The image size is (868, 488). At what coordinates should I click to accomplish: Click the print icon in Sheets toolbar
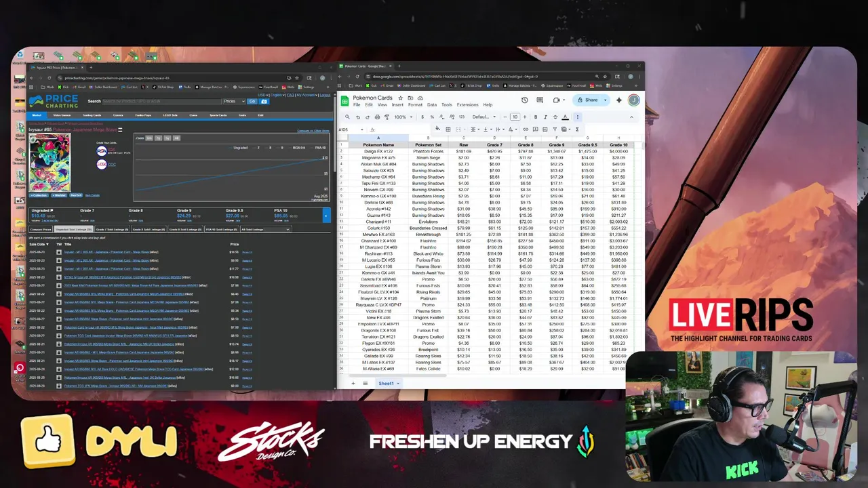point(377,117)
